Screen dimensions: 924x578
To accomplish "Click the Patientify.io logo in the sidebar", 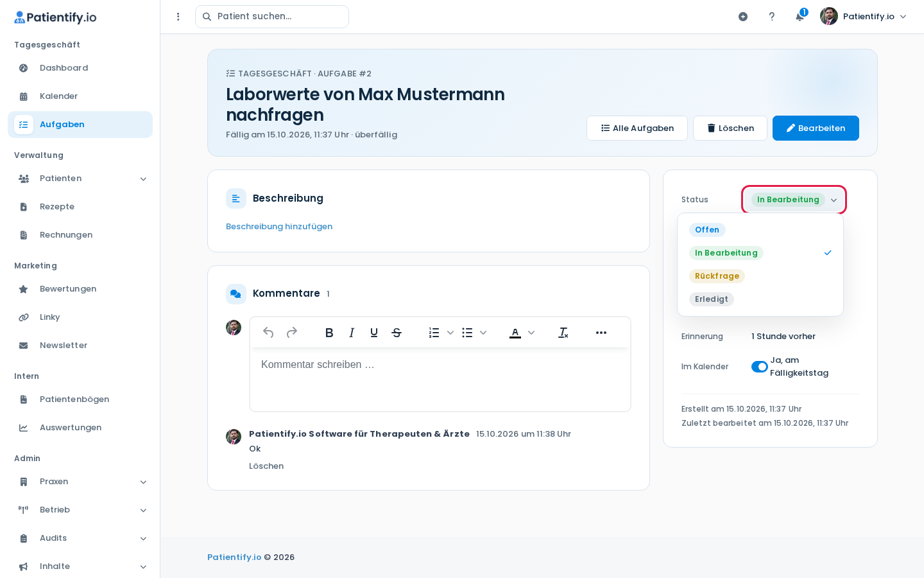I will [55, 17].
